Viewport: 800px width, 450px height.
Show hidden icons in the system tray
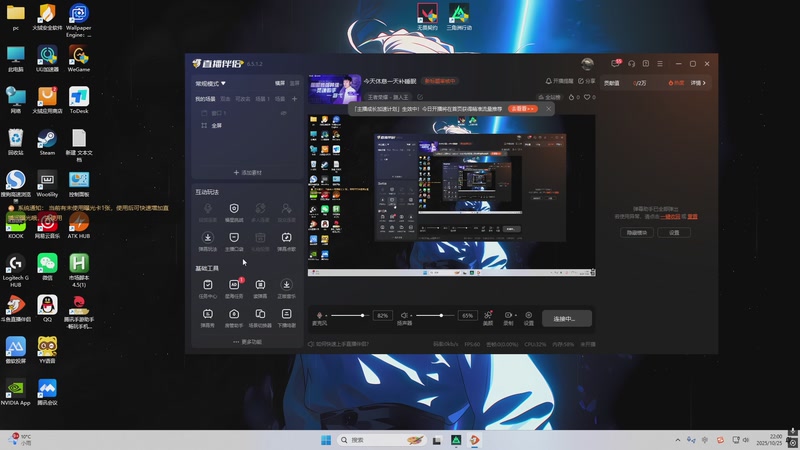coord(678,440)
